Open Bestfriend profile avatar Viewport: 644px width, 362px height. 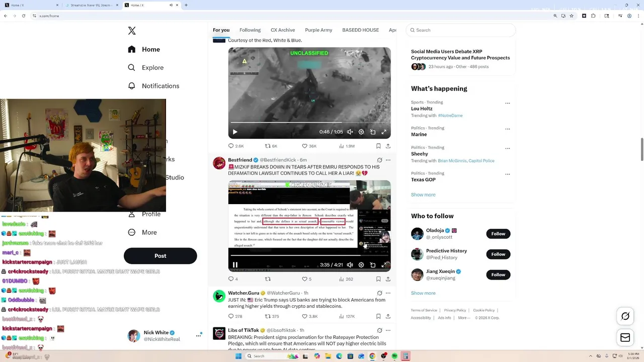click(219, 163)
